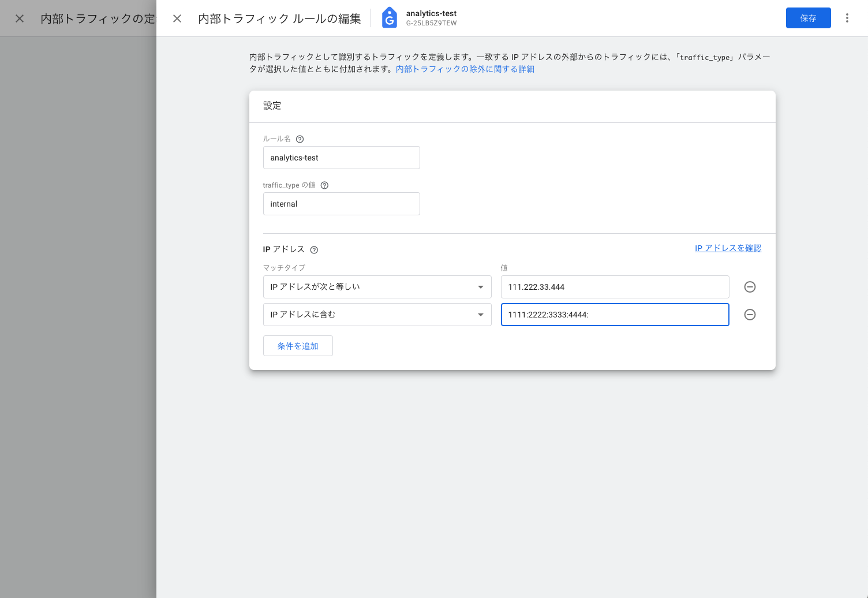Screen dimensions: 868x598
Task: Remove the 111.222.33.444 IP condition
Action: [x=750, y=287]
